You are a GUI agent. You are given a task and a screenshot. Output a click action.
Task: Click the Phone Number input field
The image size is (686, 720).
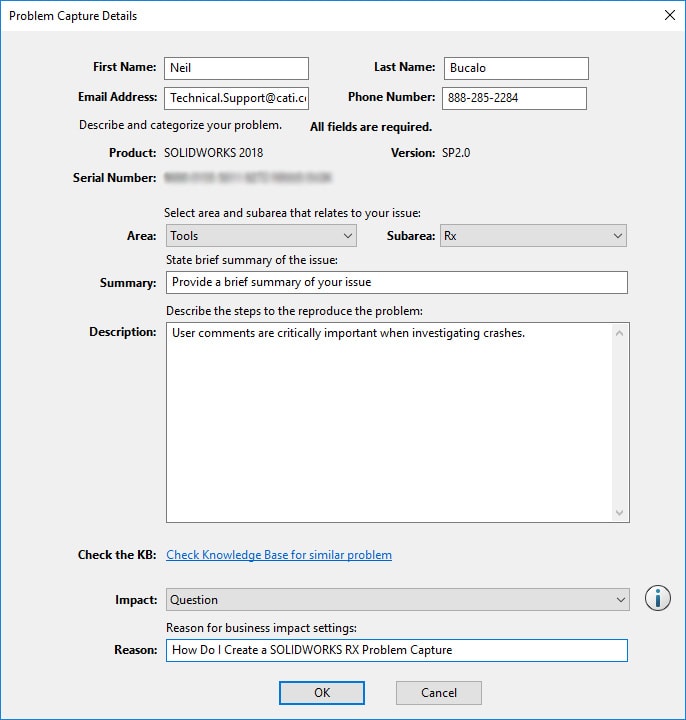(x=513, y=98)
